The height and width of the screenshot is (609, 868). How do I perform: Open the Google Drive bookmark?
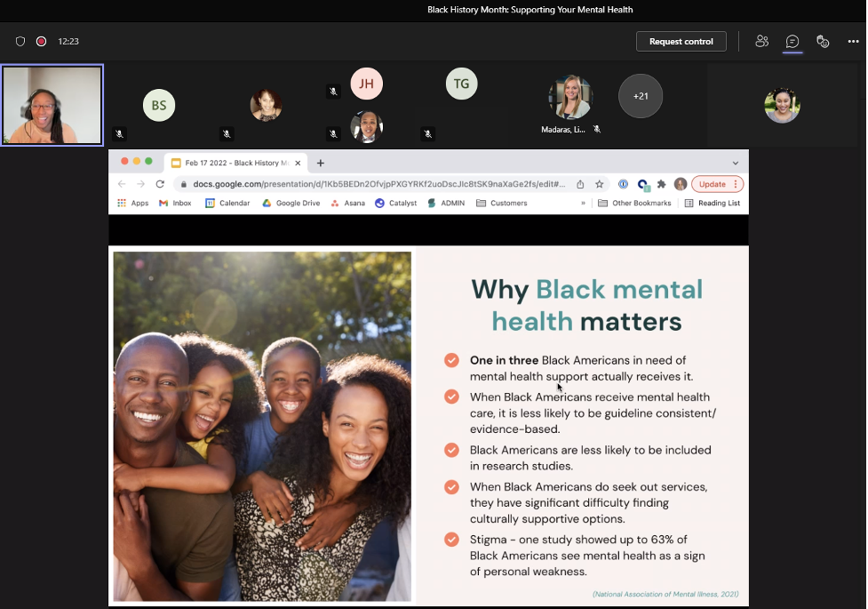coord(291,204)
